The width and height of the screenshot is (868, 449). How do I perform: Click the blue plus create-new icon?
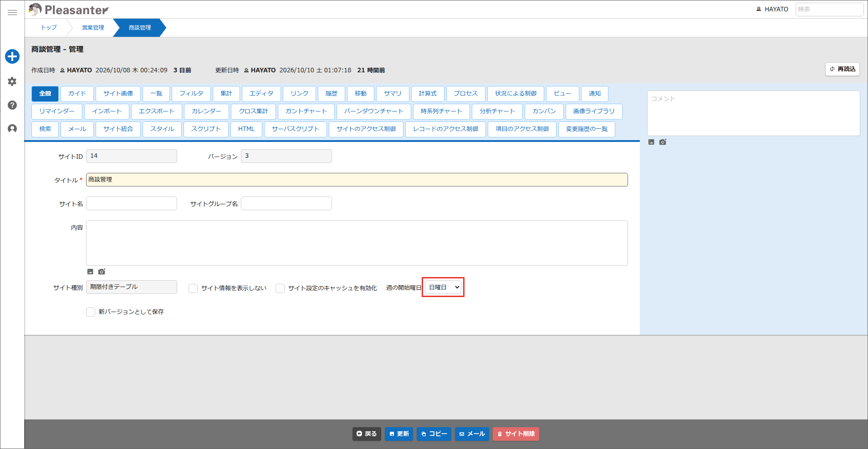point(12,56)
